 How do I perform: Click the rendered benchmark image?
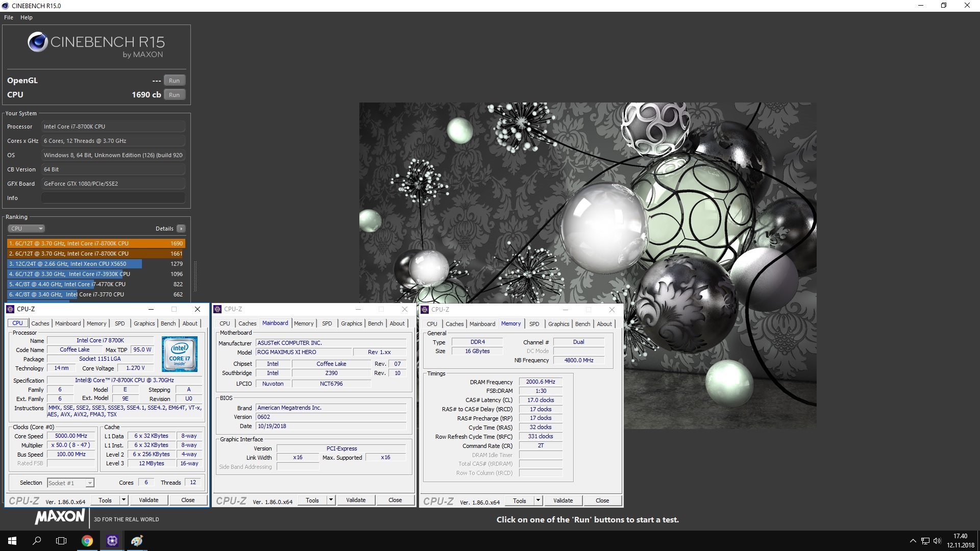pyautogui.click(x=587, y=265)
